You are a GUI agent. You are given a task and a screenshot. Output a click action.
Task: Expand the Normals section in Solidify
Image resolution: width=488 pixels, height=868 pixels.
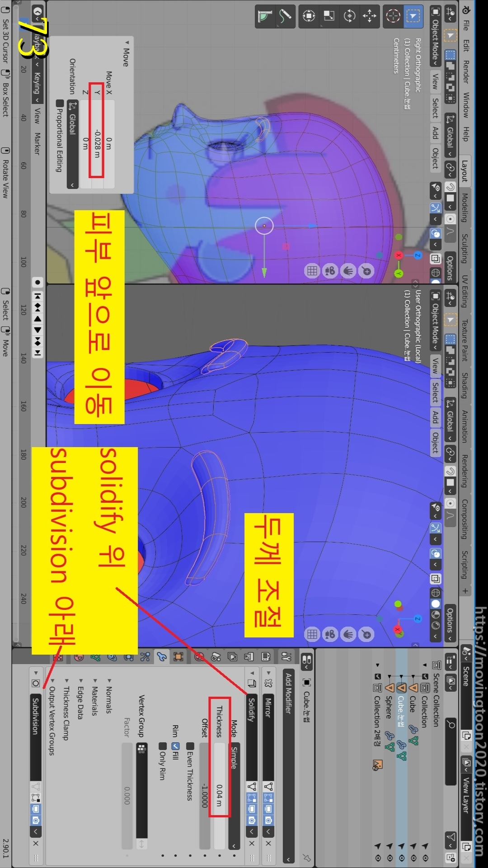(x=108, y=695)
